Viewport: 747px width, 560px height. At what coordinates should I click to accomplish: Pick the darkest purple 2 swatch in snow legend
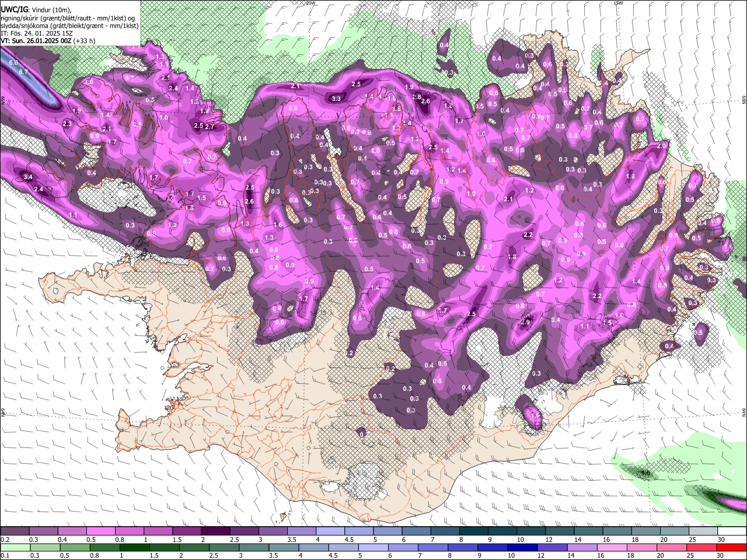(215, 531)
